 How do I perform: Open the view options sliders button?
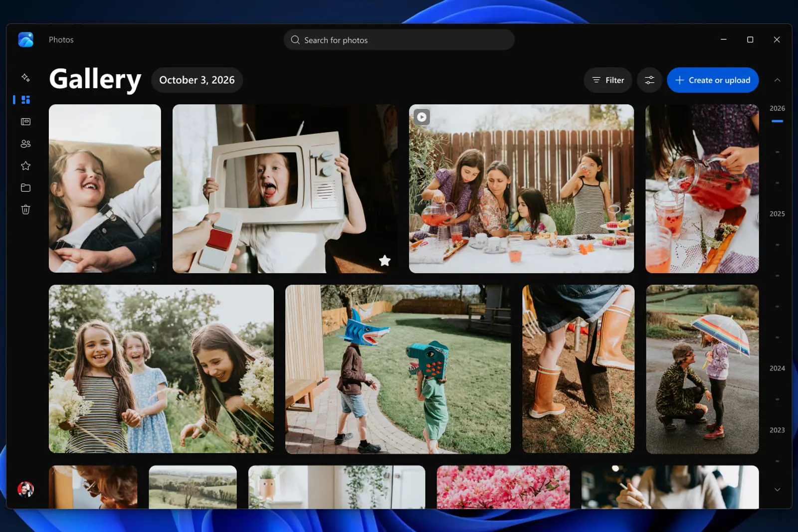[x=649, y=80]
